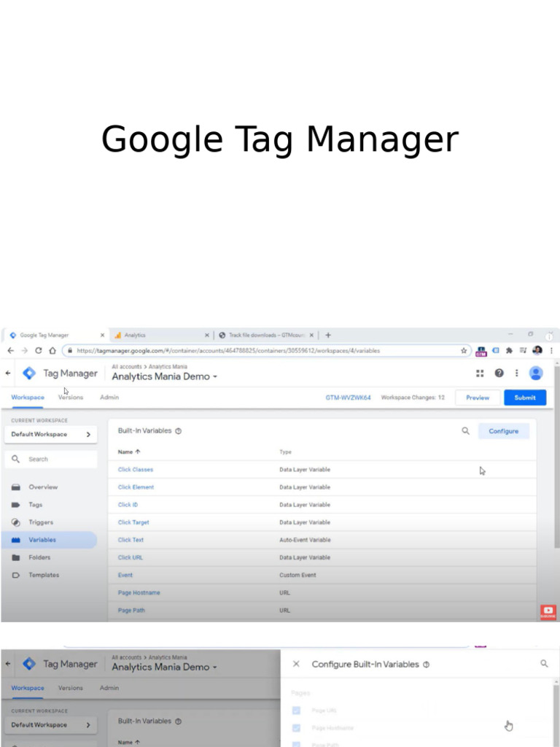560x747 pixels.
Task: Open the media control playlist icon
Action: click(x=523, y=350)
